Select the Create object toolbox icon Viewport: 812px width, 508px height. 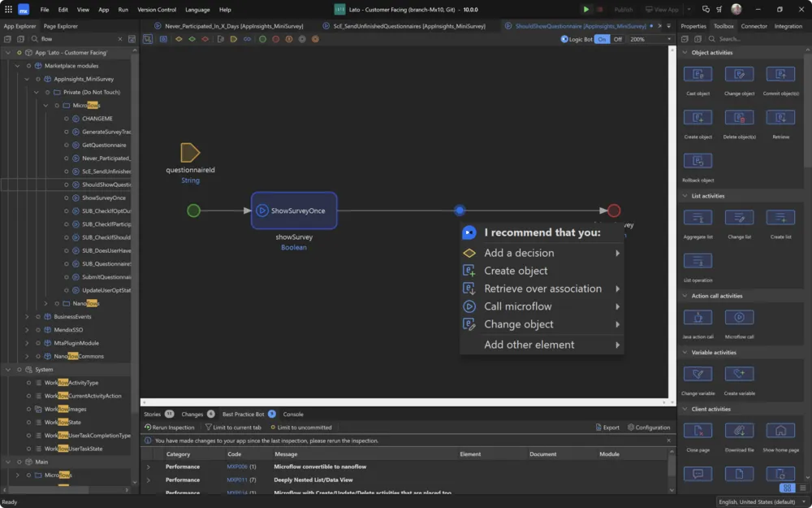coord(698,118)
